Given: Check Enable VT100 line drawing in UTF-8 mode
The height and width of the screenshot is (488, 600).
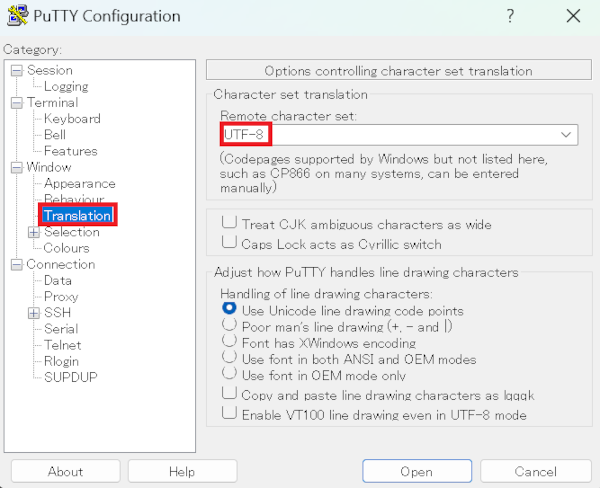Looking at the screenshot, I should (230, 414).
